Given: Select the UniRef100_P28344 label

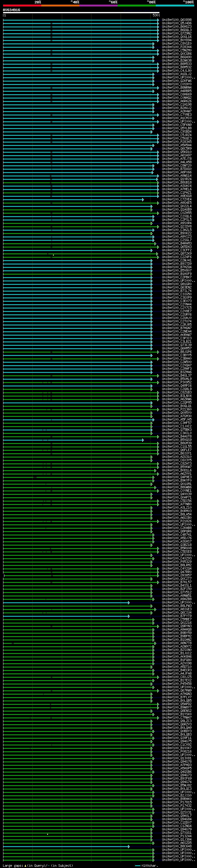Looking at the screenshot, I should pyautogui.click(x=177, y=47).
